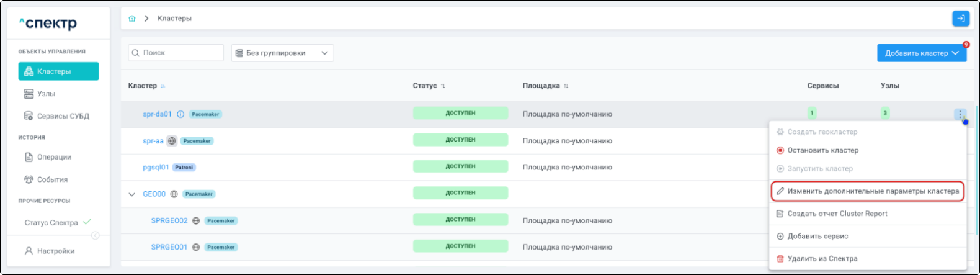The image size is (980, 275).
Task: Open three-dot actions menu for spr-da01
Action: click(x=960, y=114)
